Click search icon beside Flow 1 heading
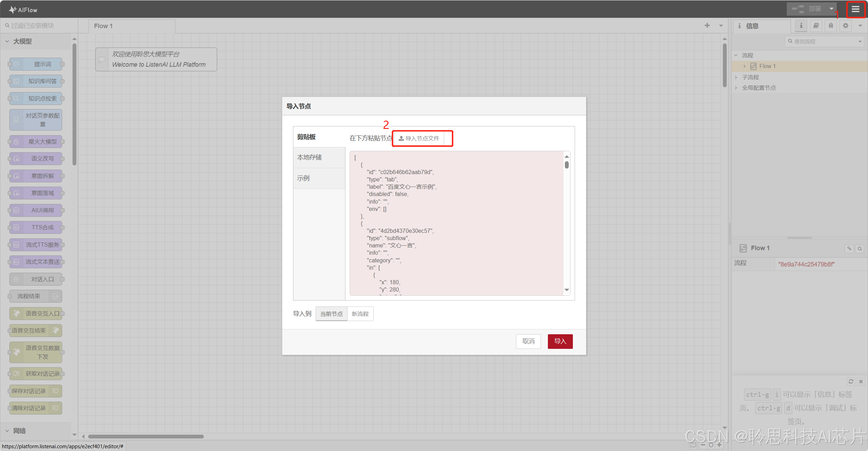Image resolution: width=868 pixels, height=451 pixels. tap(860, 249)
